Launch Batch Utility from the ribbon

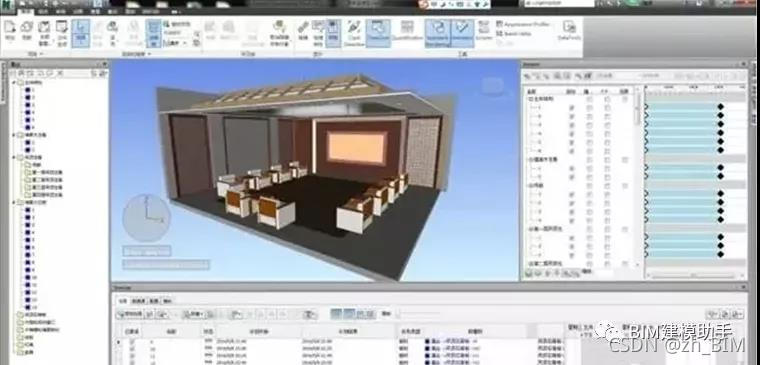click(513, 33)
